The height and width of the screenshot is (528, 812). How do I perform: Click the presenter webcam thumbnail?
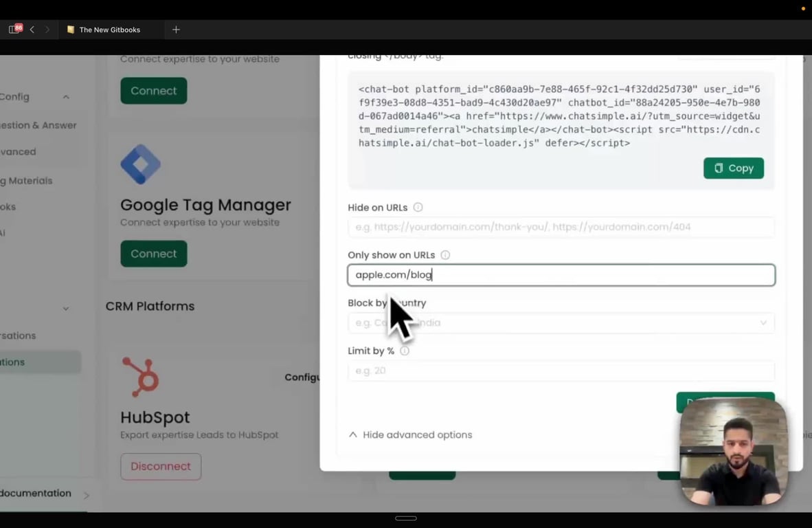(x=733, y=451)
